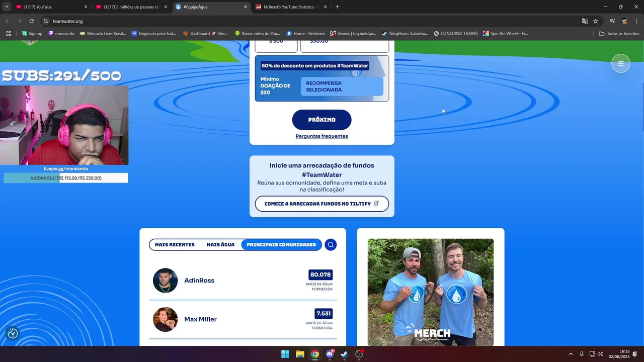Click the teamwater.org address bar
Viewport: 644px width, 362px height.
(x=312, y=21)
